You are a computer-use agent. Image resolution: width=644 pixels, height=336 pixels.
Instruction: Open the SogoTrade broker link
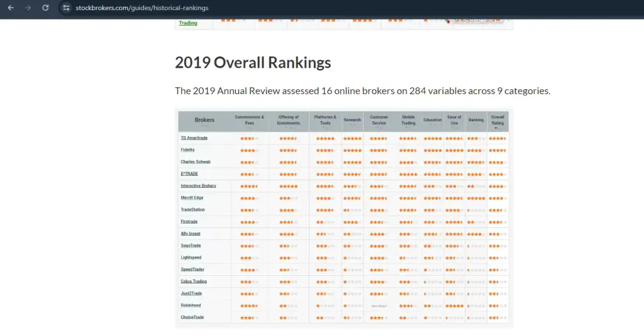(x=191, y=246)
